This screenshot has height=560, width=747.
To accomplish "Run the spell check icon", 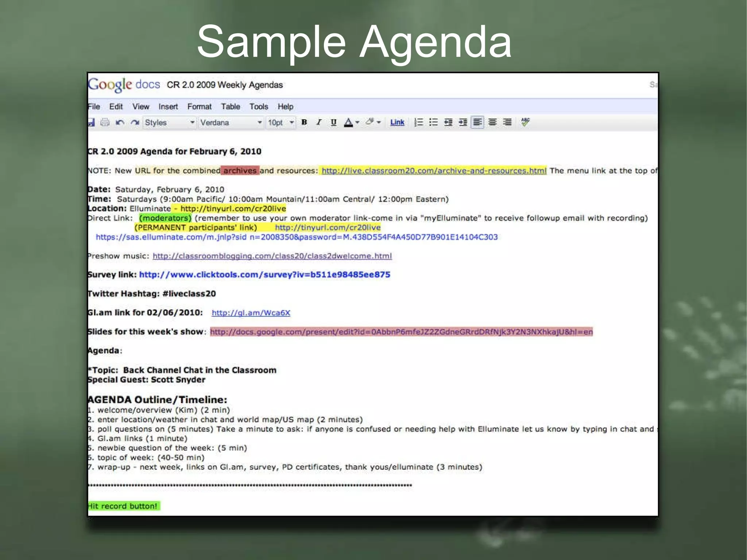I will (x=525, y=122).
